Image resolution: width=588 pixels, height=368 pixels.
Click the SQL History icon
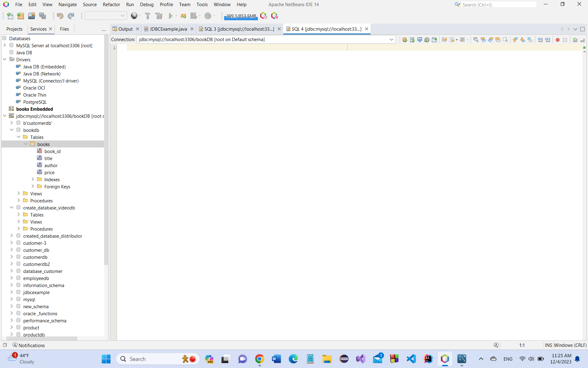pos(427,40)
